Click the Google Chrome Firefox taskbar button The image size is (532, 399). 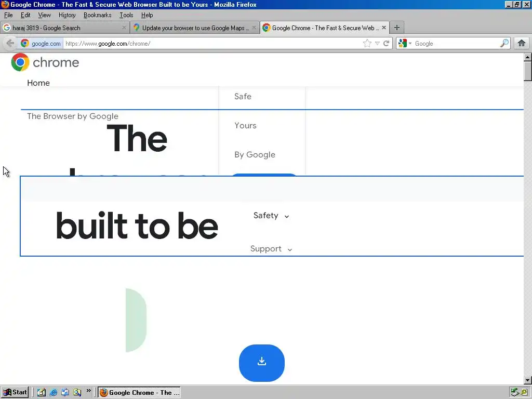click(x=139, y=393)
